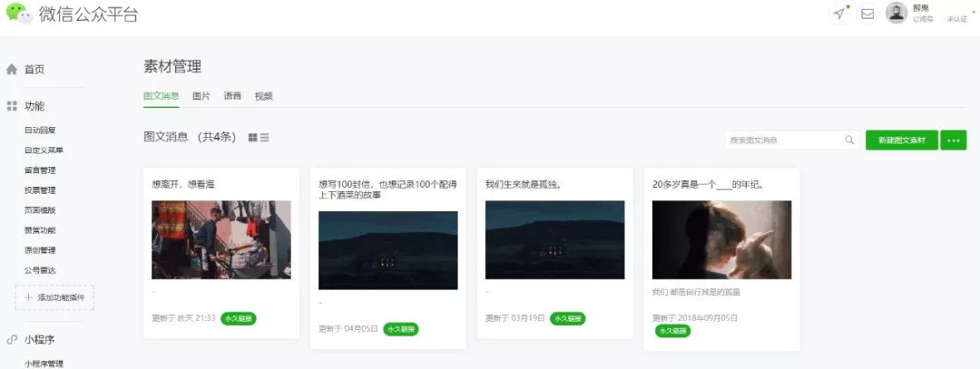Open the notification paper-plane icon

click(839, 14)
